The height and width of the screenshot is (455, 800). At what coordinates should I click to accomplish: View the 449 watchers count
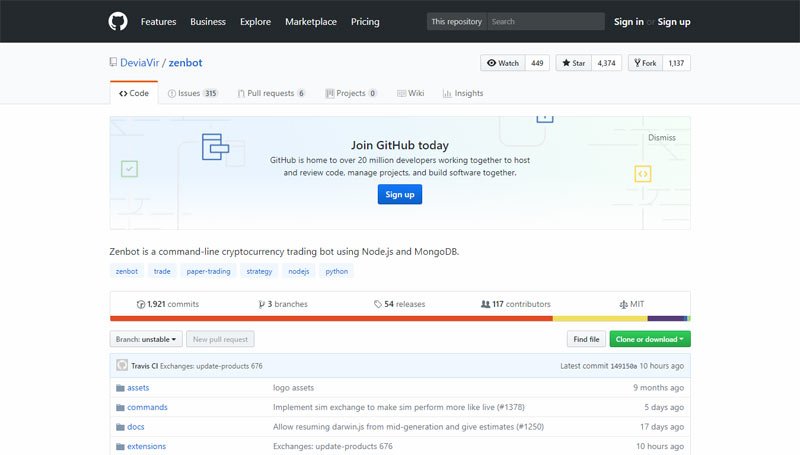(x=537, y=63)
